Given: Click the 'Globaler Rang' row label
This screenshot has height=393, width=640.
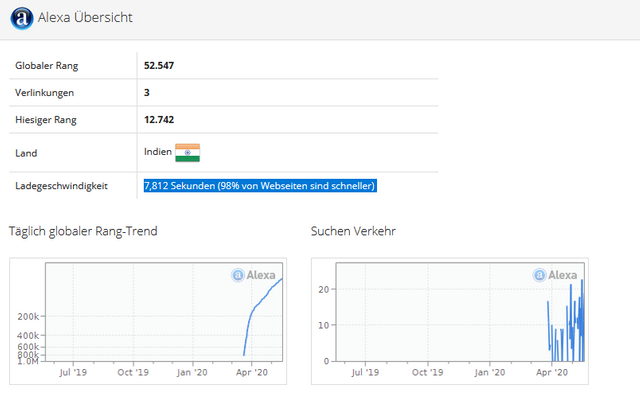Looking at the screenshot, I should click(47, 66).
